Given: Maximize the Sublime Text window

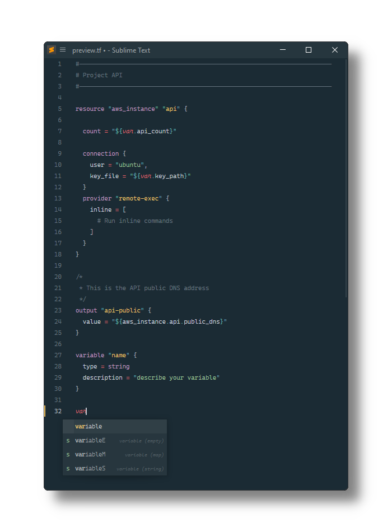Looking at the screenshot, I should (309, 50).
